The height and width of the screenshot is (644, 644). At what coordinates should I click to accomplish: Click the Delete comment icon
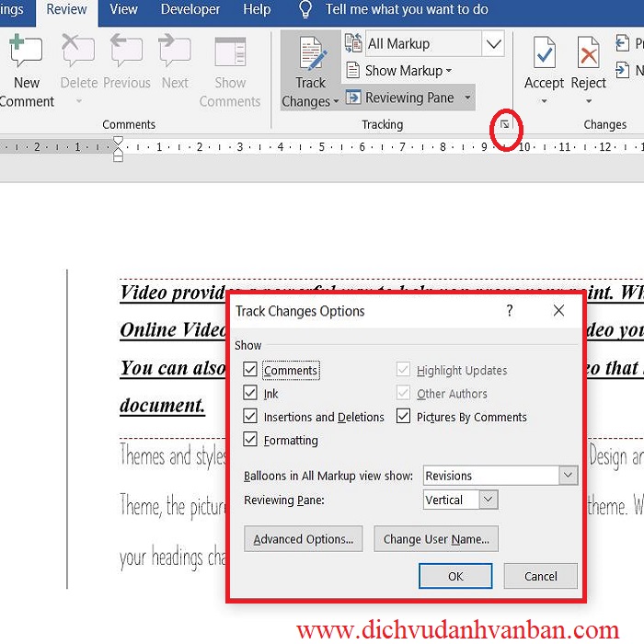pyautogui.click(x=78, y=50)
